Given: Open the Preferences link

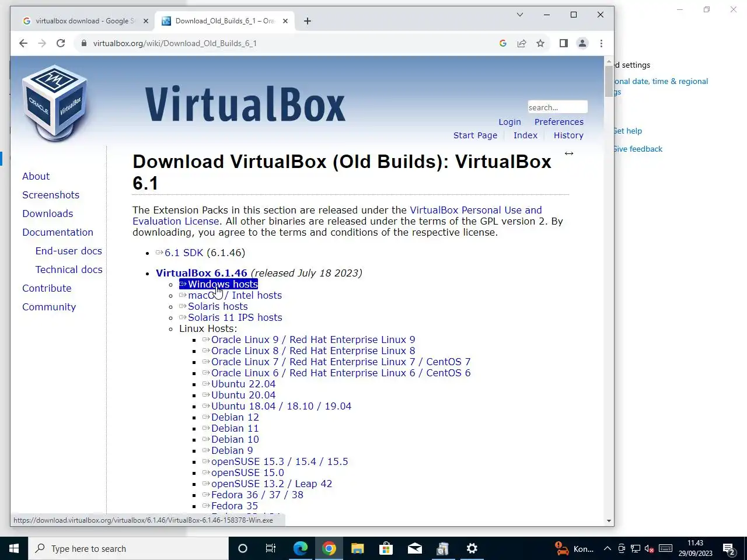Looking at the screenshot, I should pos(559,122).
